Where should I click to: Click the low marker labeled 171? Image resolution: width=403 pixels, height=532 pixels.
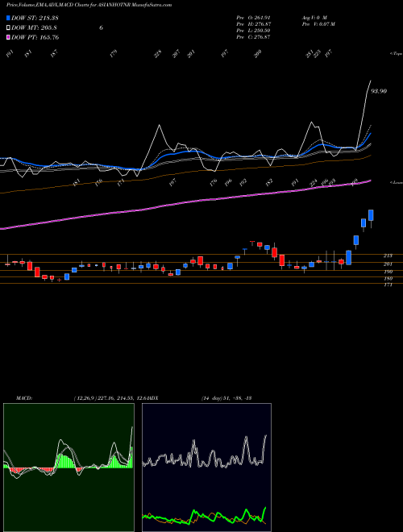[121, 181]
